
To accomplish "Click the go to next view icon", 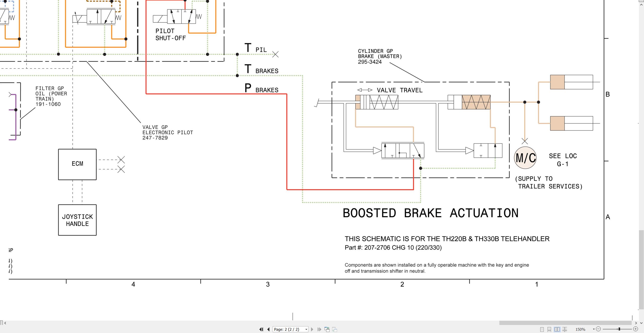I will click(335, 329).
